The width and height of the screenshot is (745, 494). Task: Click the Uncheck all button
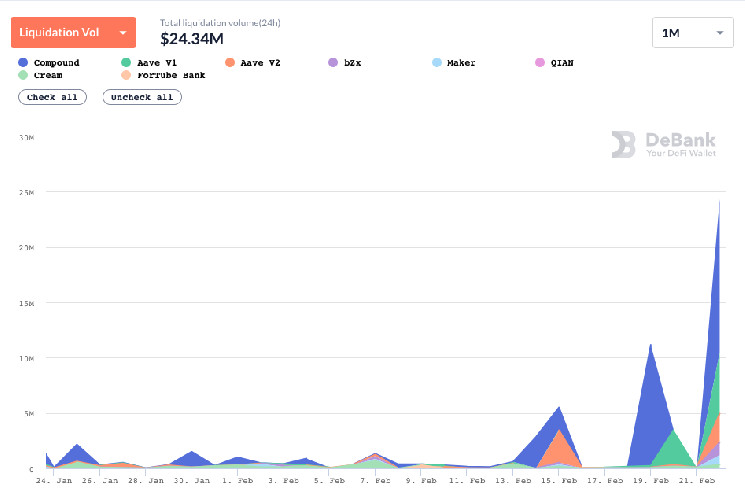142,97
